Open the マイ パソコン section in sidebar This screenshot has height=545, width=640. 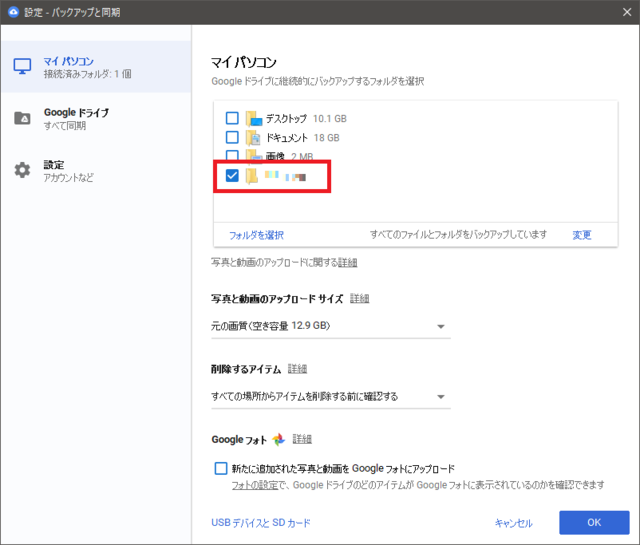96,67
